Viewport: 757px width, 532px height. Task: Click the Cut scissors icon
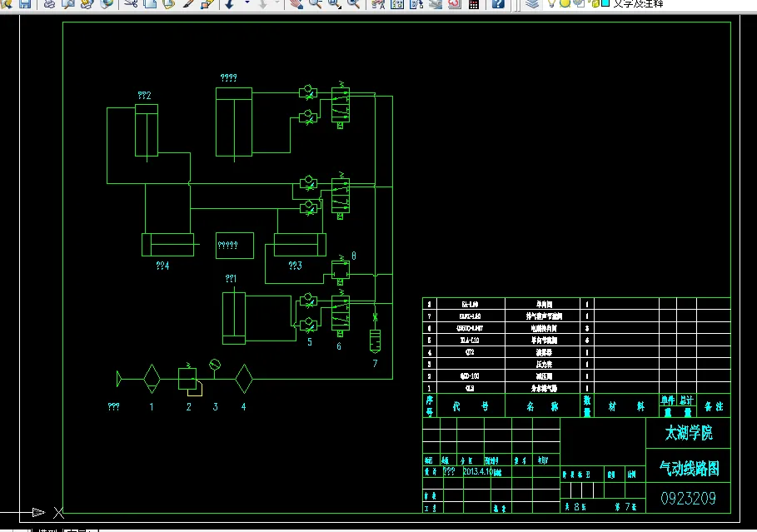coord(131,4)
